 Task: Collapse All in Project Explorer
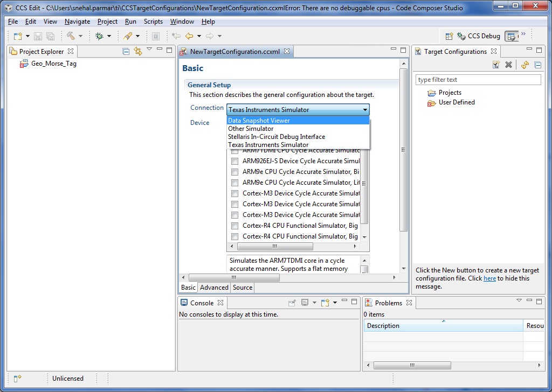click(x=126, y=52)
